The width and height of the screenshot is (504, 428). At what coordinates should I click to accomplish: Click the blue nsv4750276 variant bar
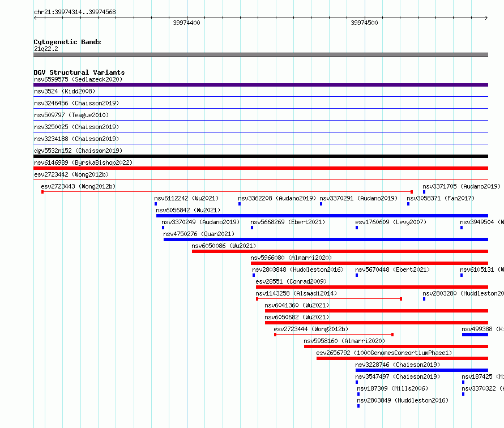[x=326, y=239]
